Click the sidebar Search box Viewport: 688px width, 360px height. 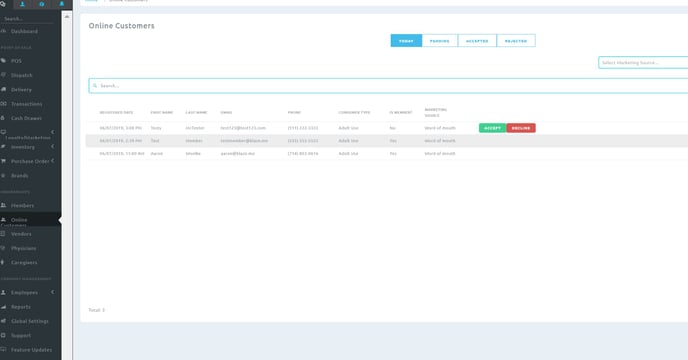coord(26,19)
